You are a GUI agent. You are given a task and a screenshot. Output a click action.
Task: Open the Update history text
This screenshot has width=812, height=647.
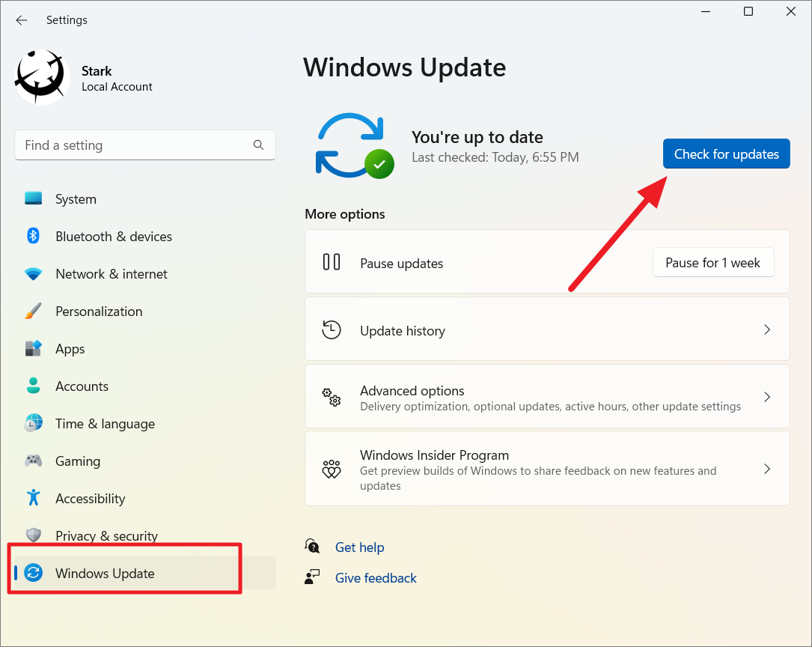tap(403, 331)
